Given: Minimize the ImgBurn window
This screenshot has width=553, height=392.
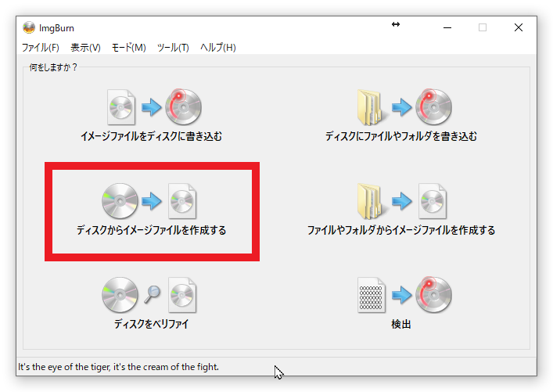Looking at the screenshot, I should pos(447,27).
